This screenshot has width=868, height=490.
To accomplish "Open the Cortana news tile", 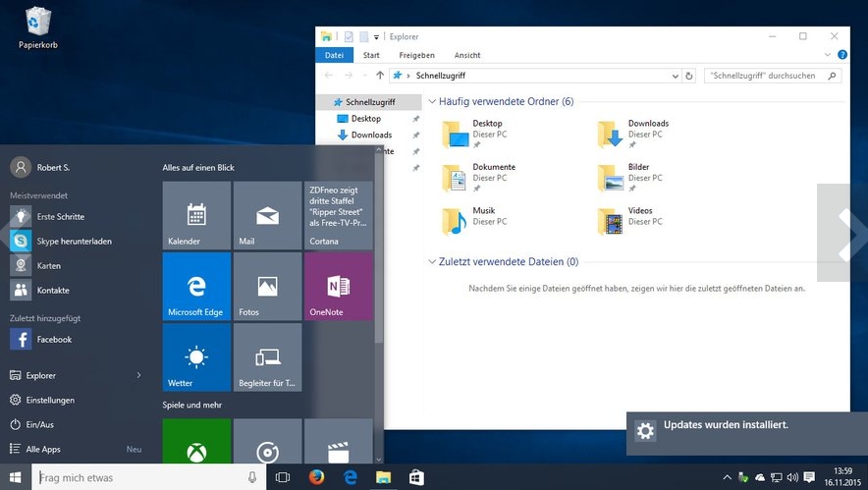I will pyautogui.click(x=338, y=215).
